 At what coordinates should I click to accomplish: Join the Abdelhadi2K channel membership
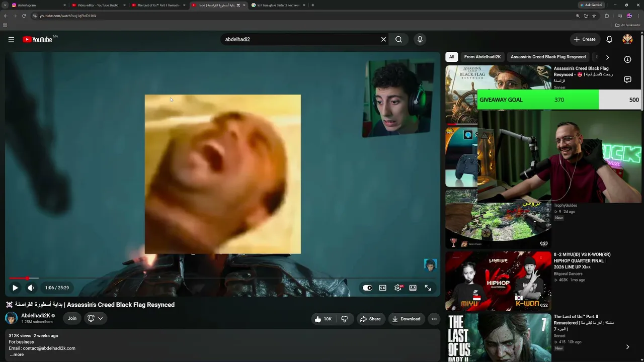tap(72, 318)
